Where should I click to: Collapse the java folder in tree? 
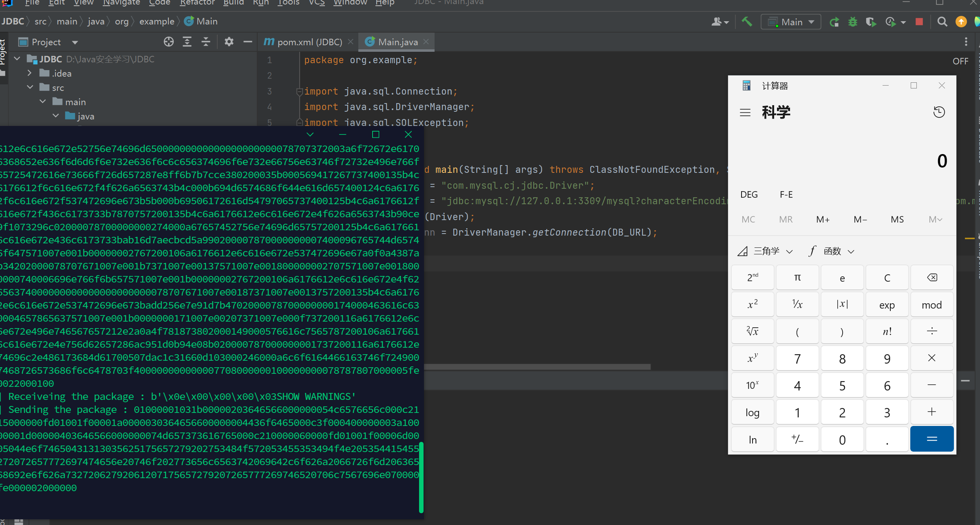pos(56,116)
